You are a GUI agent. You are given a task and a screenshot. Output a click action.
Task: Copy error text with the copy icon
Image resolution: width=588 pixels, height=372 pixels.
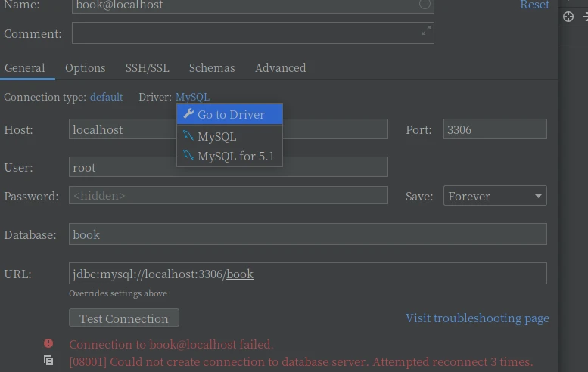[48, 361]
